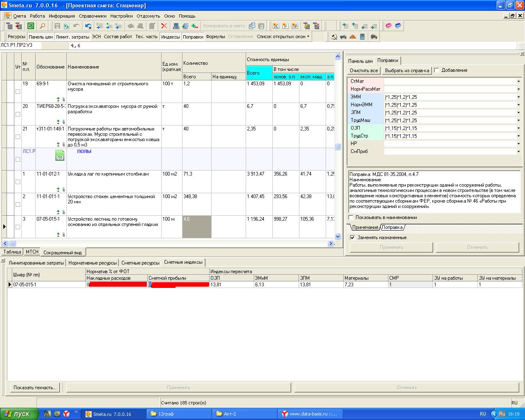Click the green Excel export icon
Image resolution: width=525 pixels, height=420 pixels.
click(x=31, y=26)
